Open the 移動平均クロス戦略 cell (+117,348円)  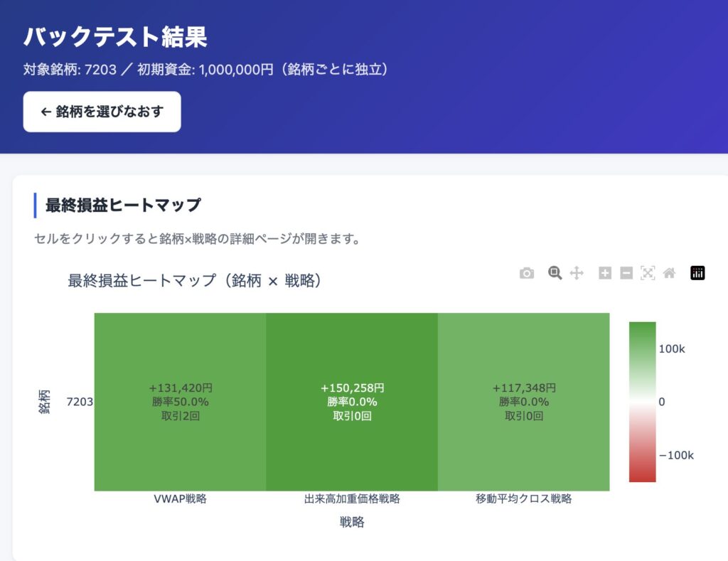[x=524, y=402]
